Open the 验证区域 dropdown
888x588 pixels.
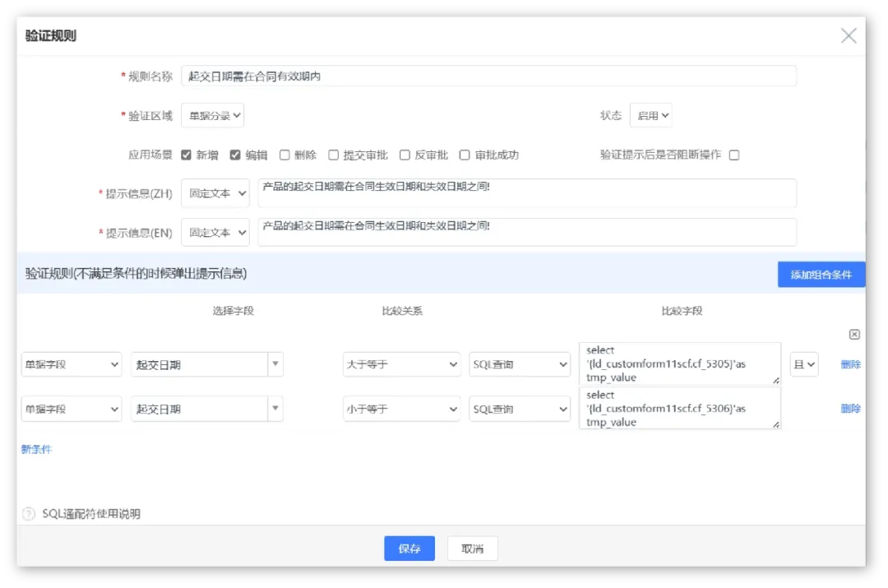(212, 116)
